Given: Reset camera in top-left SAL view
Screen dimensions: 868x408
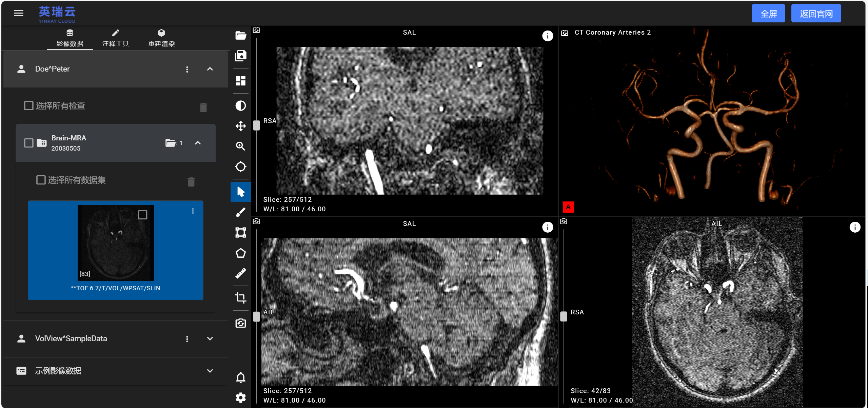Looking at the screenshot, I should [x=256, y=30].
